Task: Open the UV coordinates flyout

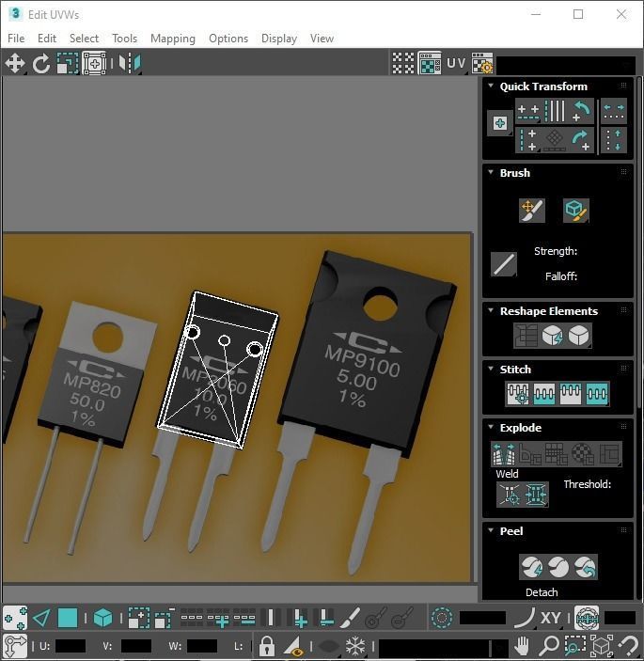Action: [456, 64]
